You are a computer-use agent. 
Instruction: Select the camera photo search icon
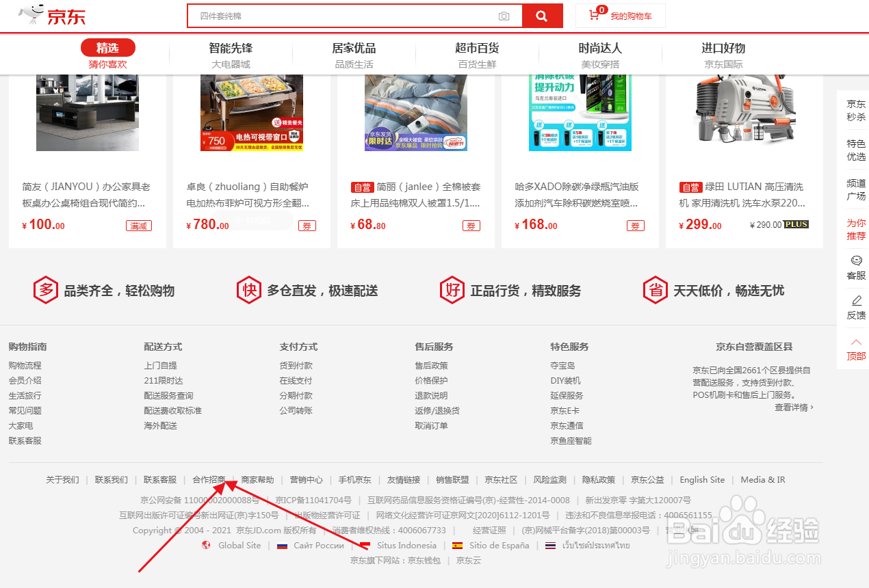tap(504, 15)
